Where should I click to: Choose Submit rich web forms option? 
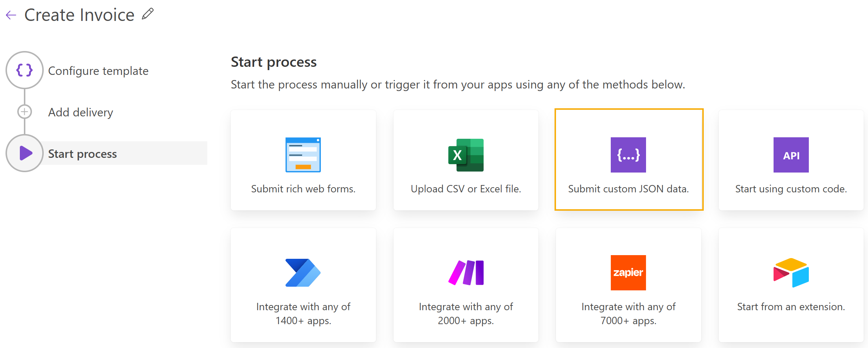(x=303, y=160)
